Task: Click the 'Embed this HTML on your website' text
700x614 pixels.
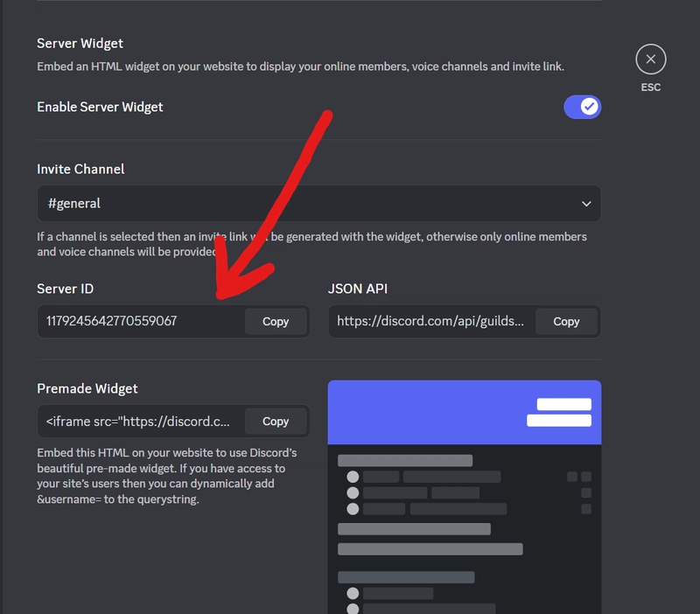Action: (x=167, y=476)
